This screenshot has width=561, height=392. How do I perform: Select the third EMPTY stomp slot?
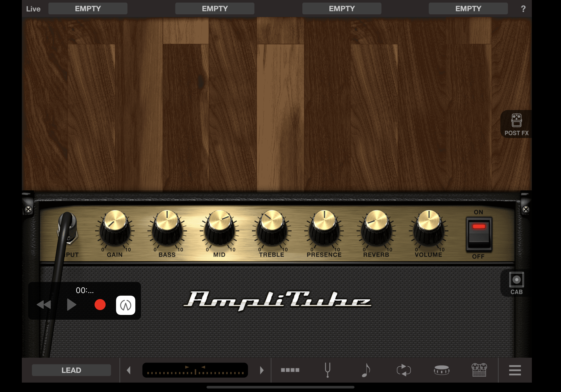tap(342, 8)
